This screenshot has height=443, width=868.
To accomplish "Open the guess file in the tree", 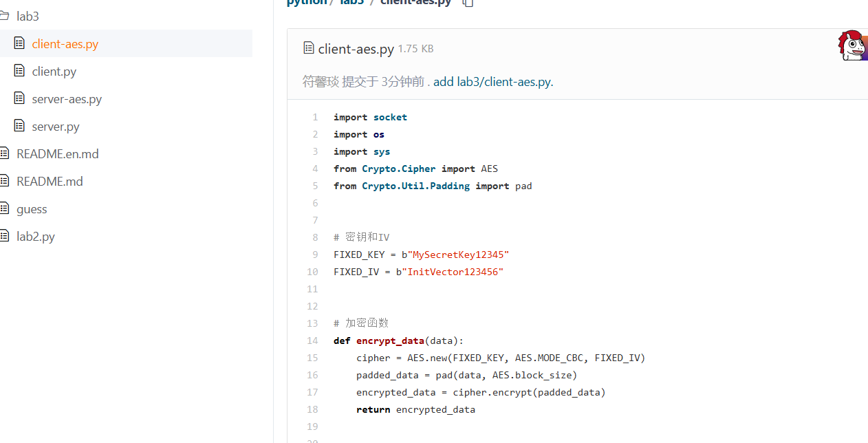I will [x=32, y=209].
